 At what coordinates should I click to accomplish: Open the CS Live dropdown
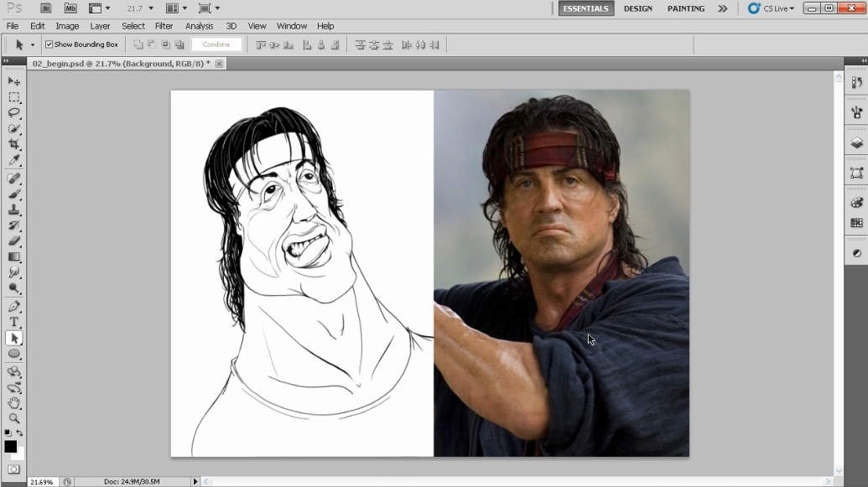point(771,8)
